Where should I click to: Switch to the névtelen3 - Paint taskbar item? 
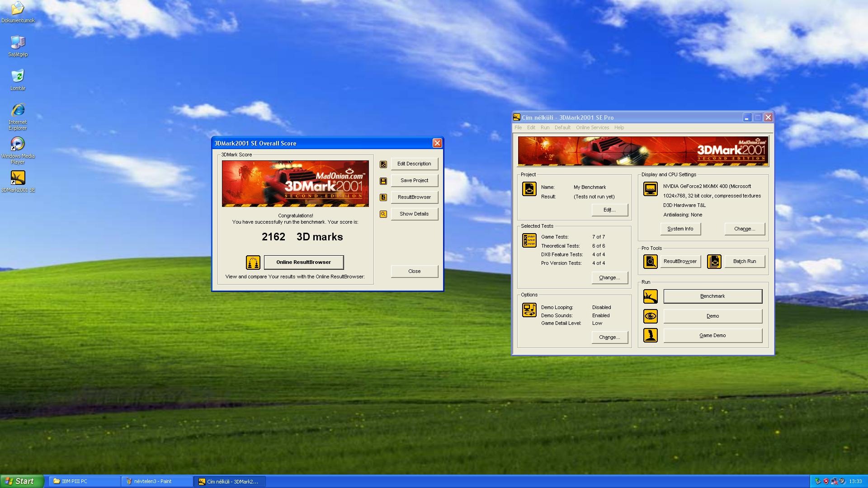coord(153,481)
